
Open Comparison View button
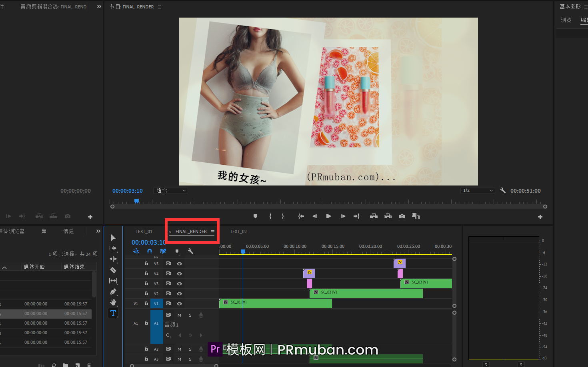[x=416, y=216]
